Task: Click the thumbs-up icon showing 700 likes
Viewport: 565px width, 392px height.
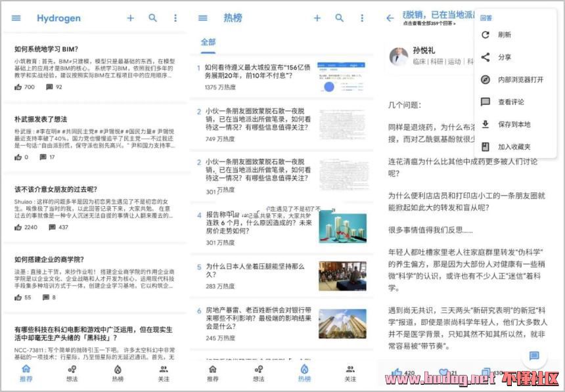Action: tap(18, 87)
